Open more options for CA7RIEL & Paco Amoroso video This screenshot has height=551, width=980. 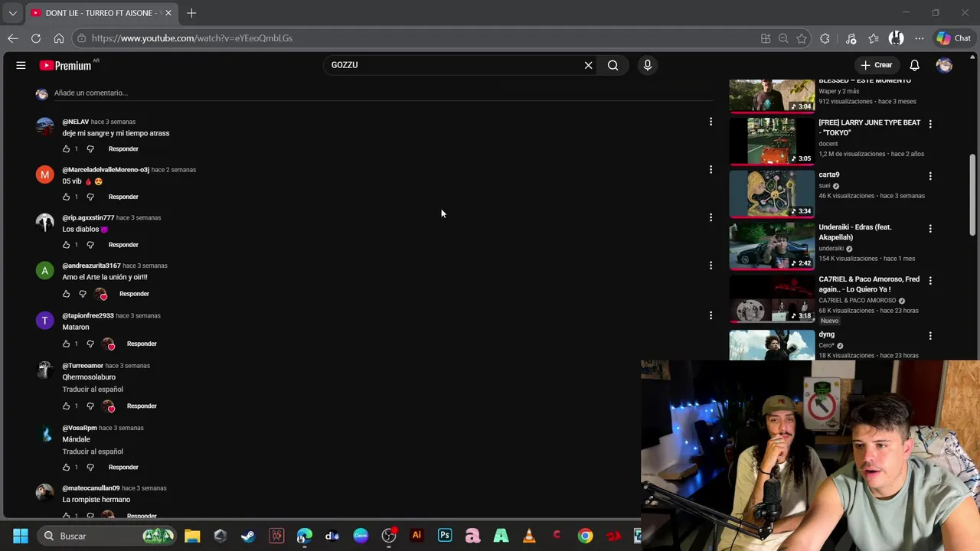pos(930,281)
